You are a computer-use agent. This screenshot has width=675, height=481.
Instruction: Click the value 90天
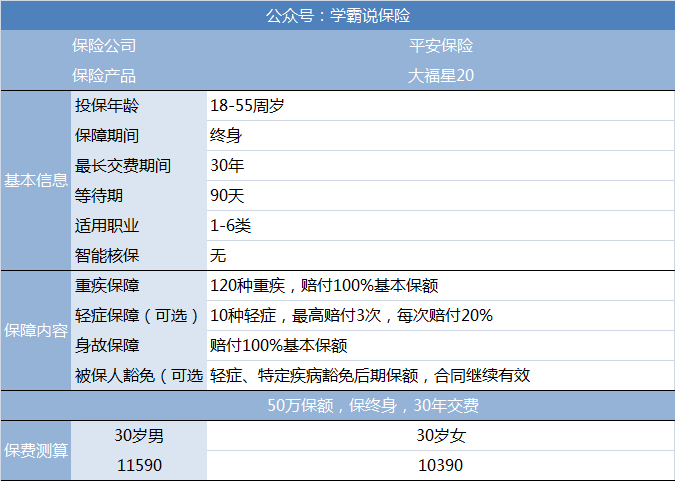tap(227, 196)
